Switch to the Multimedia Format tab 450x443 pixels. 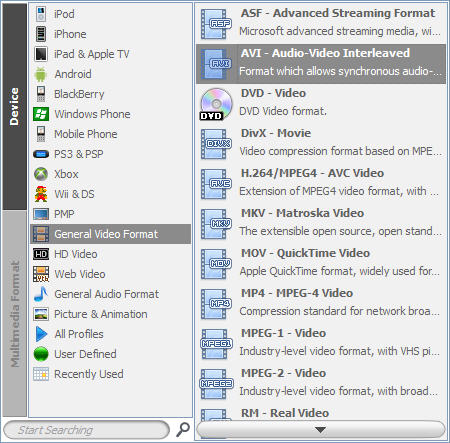(x=14, y=314)
